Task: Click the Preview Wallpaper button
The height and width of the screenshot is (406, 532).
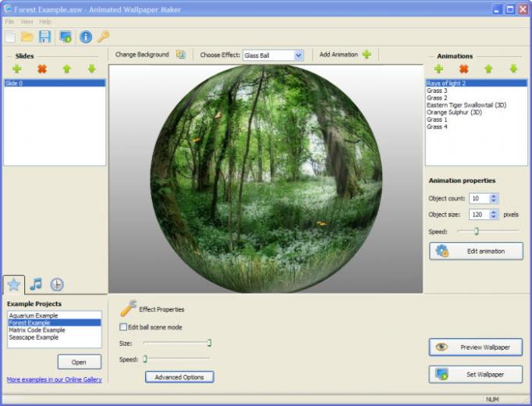Action: pyautogui.click(x=476, y=347)
